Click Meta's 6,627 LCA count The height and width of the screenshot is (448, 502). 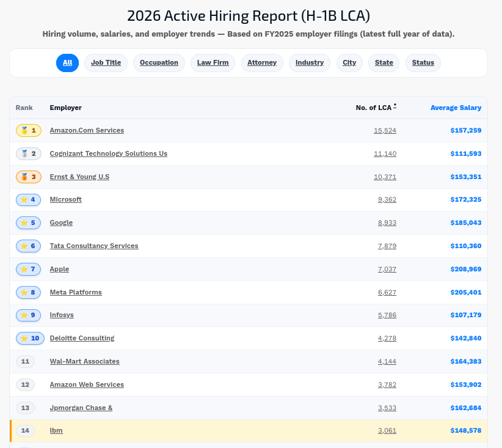387,292
